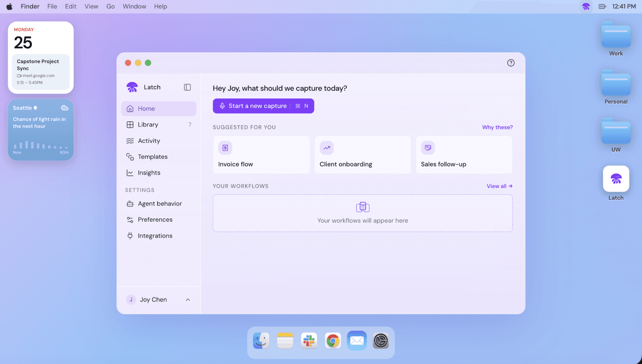The height and width of the screenshot is (364, 642).
Task: Click the Latch menu bar status icon
Action: click(x=586, y=7)
